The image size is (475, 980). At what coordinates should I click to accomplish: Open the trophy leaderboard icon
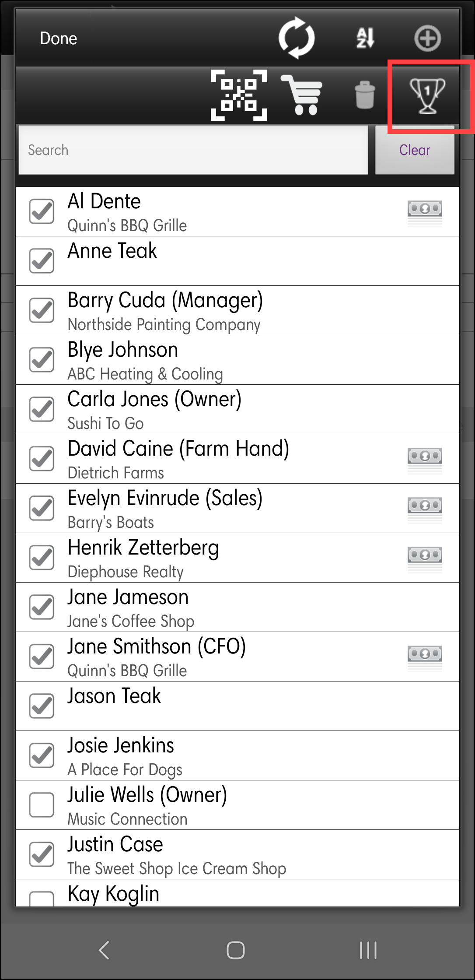click(427, 95)
